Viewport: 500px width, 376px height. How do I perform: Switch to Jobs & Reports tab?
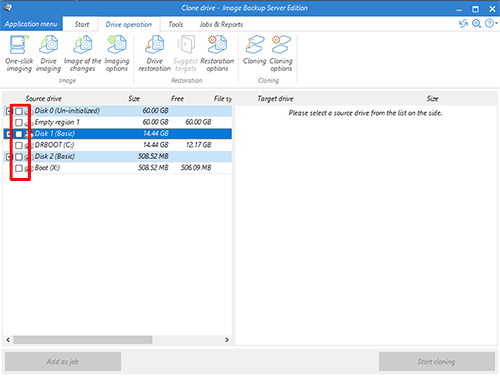[221, 24]
